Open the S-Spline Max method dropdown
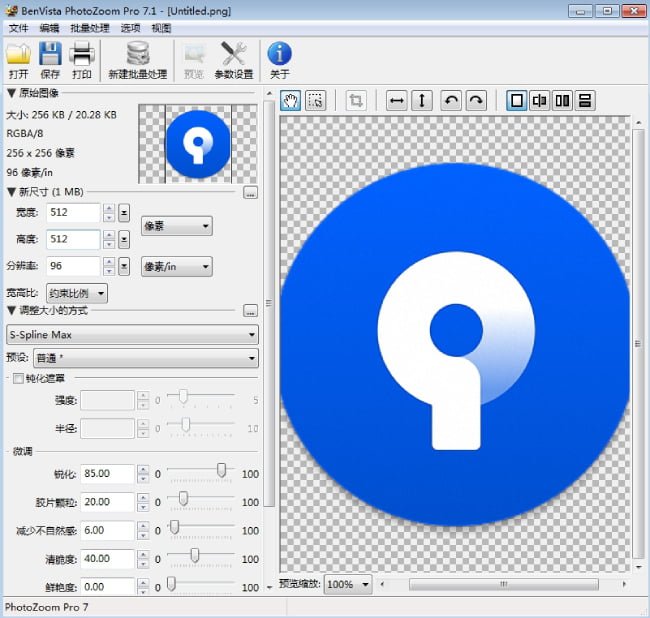The height and width of the screenshot is (618, 650). point(132,334)
